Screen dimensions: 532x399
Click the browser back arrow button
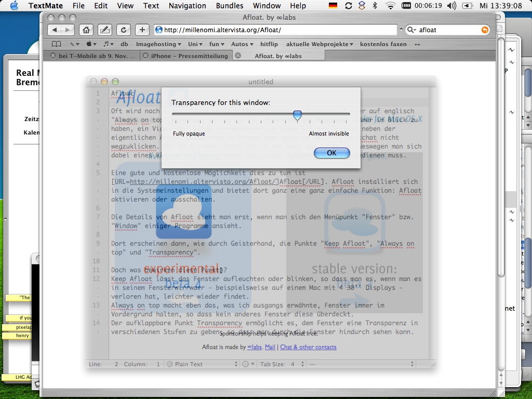pyautogui.click(x=54, y=30)
